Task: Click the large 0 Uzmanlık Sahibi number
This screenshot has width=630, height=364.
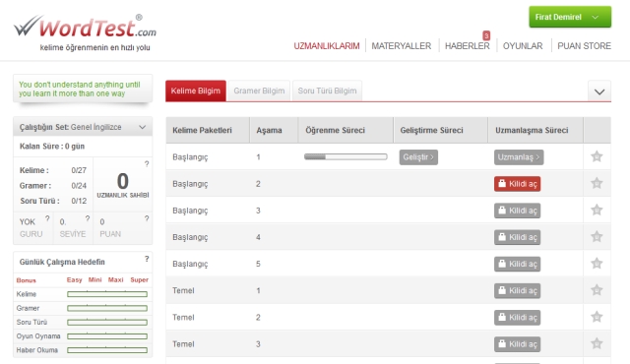Action: tap(122, 181)
